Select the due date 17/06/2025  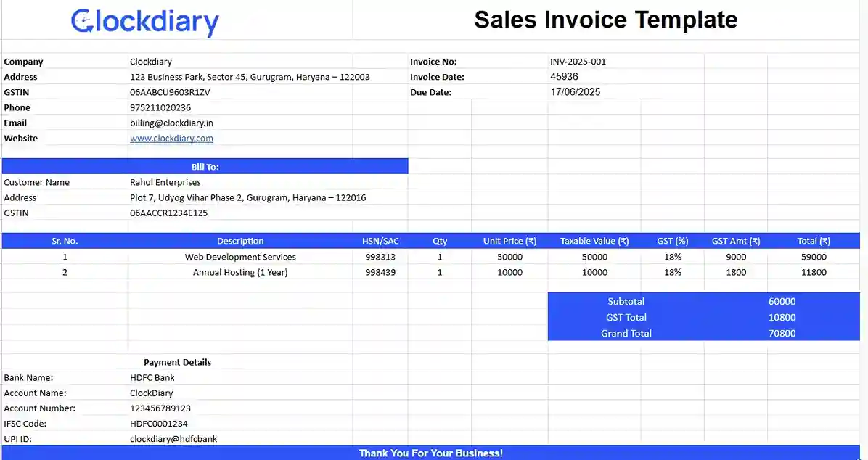point(576,92)
